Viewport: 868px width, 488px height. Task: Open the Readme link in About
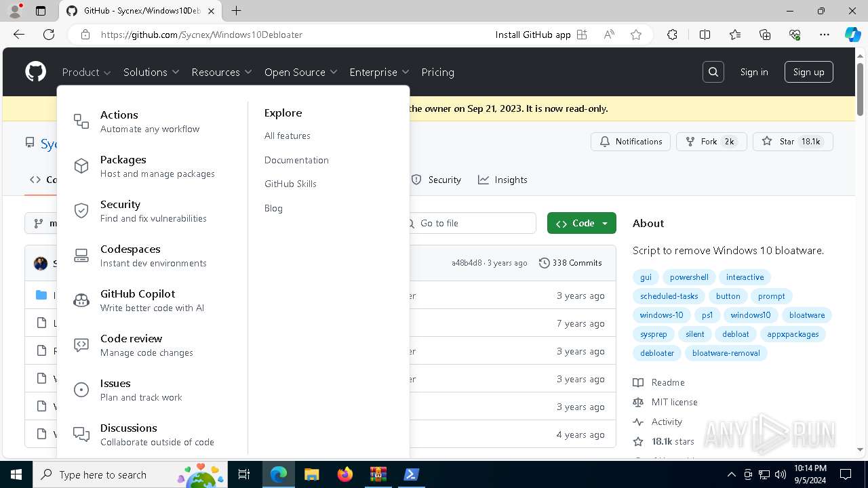pos(659,382)
